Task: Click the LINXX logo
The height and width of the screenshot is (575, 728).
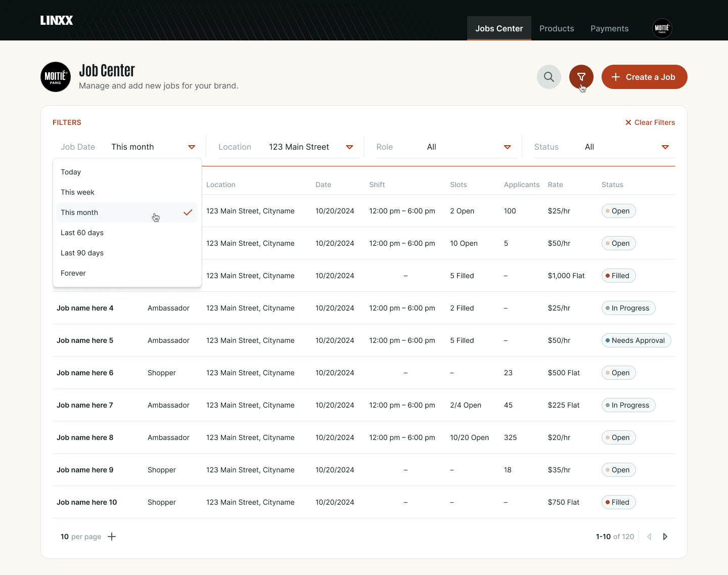Action: [57, 20]
